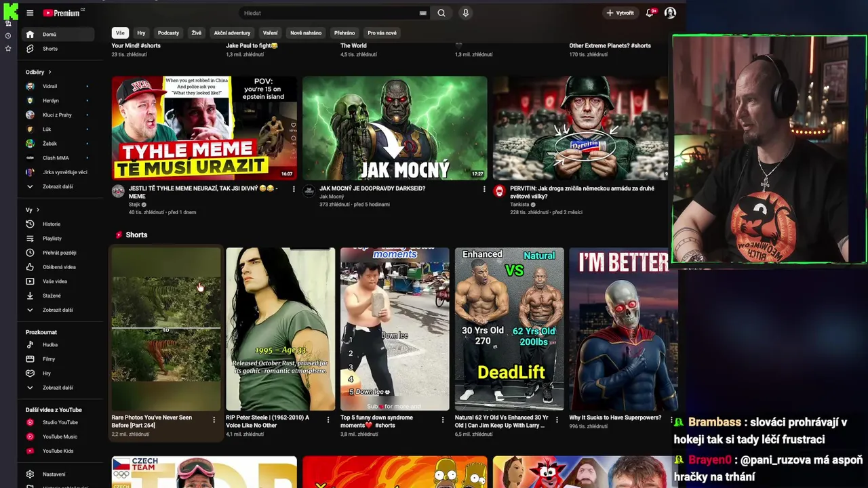Open more options for JAK MOCNÝ JE DARKSEID video
The height and width of the screenshot is (488, 868).
(x=484, y=189)
